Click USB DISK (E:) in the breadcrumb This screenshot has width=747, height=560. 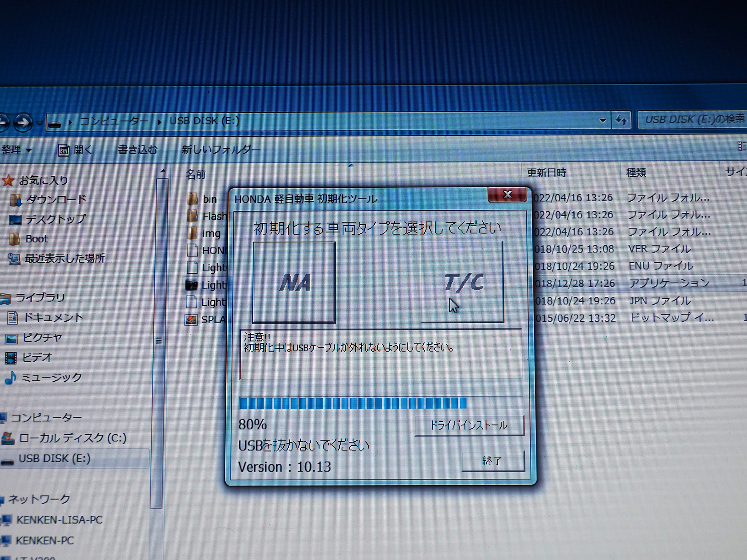coord(204,121)
